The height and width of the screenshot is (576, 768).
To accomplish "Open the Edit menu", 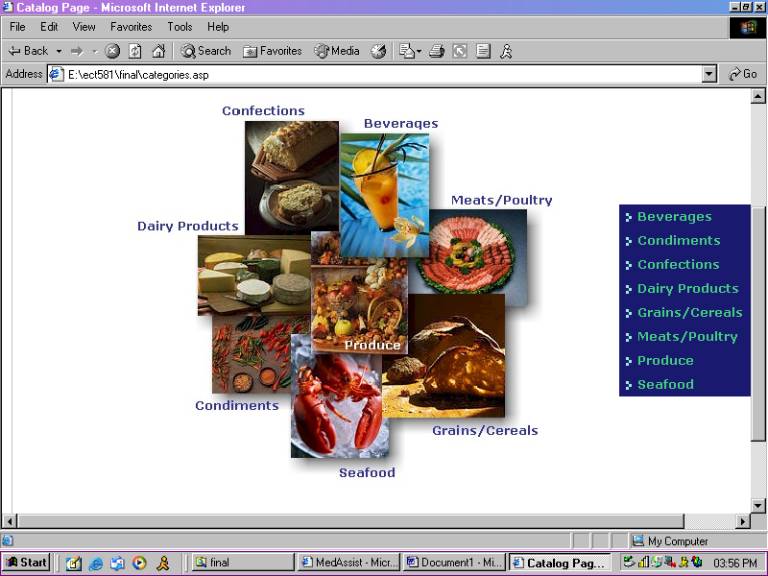I will tap(49, 27).
